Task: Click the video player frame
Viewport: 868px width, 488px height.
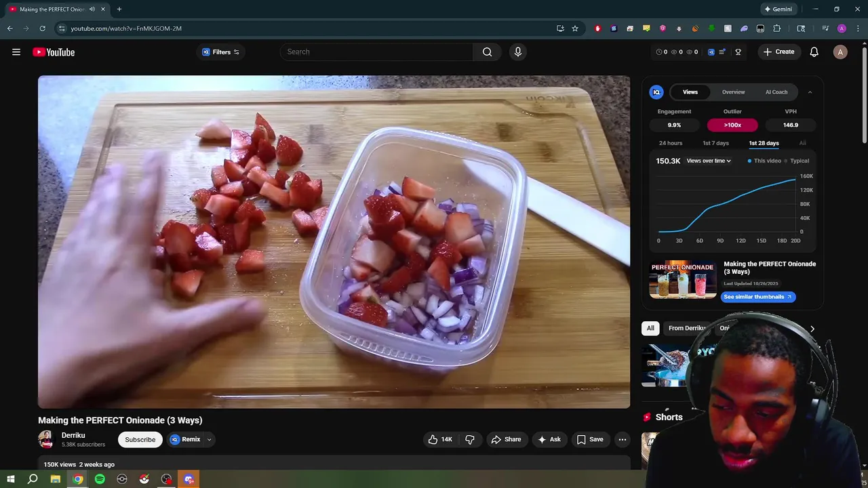Action: click(334, 242)
